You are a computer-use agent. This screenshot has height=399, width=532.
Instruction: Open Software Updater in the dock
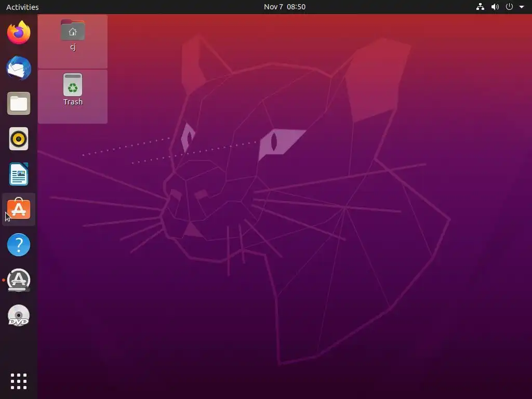(19, 280)
